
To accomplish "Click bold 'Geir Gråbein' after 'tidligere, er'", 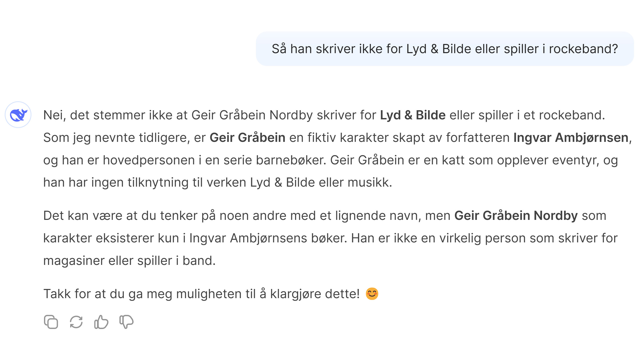I will (x=247, y=138).
